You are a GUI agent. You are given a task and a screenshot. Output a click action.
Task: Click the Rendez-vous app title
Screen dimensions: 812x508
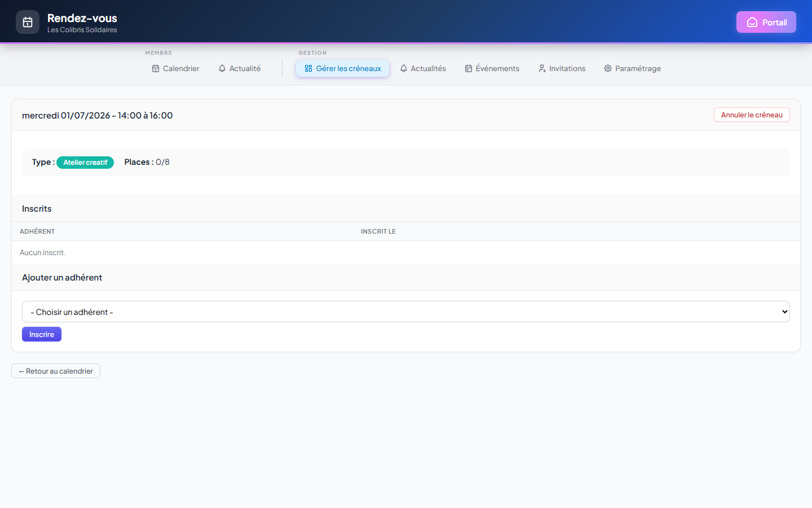82,18
